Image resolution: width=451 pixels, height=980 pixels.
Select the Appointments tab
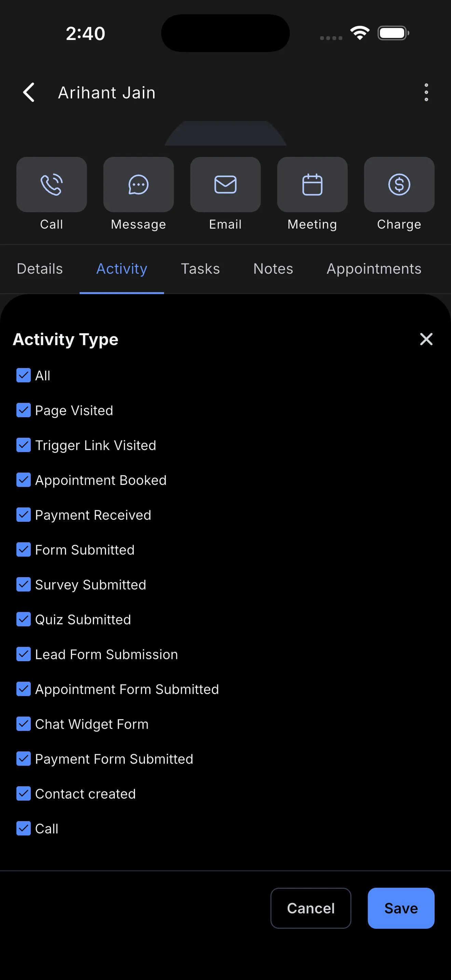(374, 269)
